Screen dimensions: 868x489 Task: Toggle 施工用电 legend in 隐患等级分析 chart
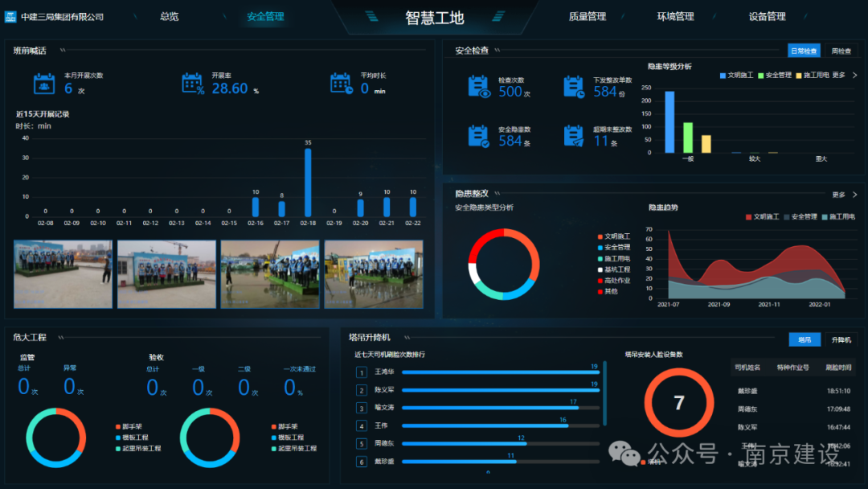tap(812, 76)
